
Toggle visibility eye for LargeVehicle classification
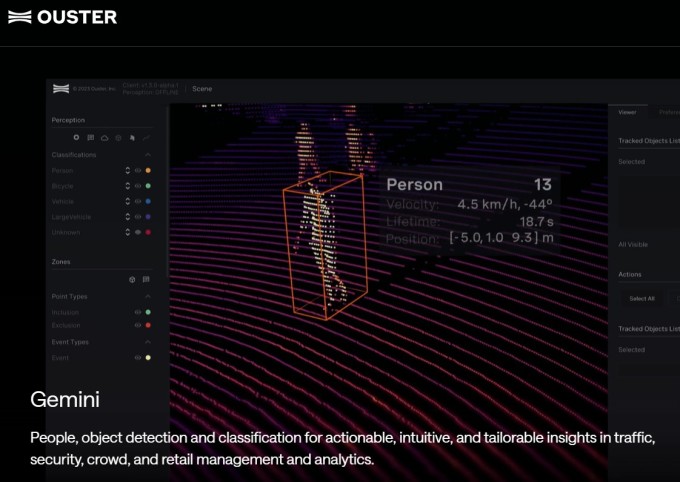138,217
